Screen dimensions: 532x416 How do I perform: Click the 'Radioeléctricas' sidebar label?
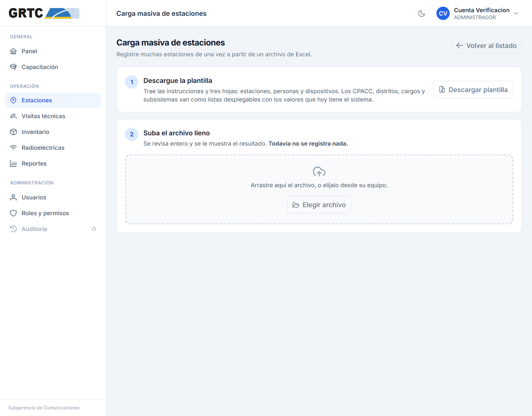pyautogui.click(x=43, y=148)
